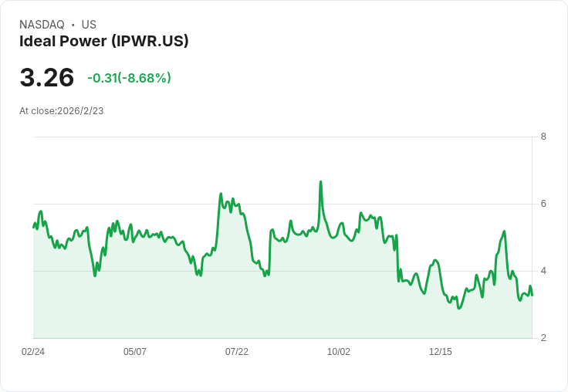The width and height of the screenshot is (568, 392).
Task: Click the At close:2026/2/23 timestamp
Action: click(x=62, y=111)
